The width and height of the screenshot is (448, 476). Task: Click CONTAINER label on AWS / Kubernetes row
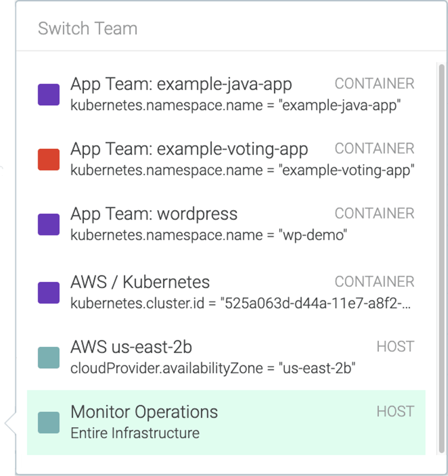[375, 282]
